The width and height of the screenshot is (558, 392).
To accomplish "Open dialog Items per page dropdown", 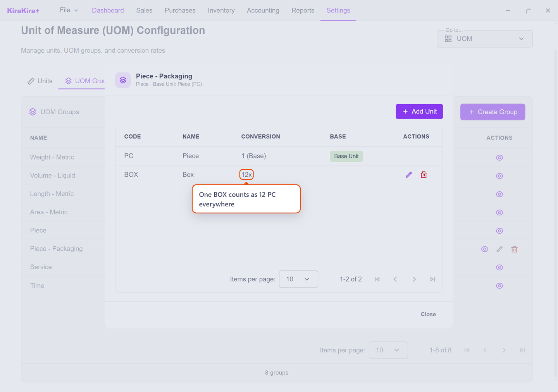I will tap(298, 279).
